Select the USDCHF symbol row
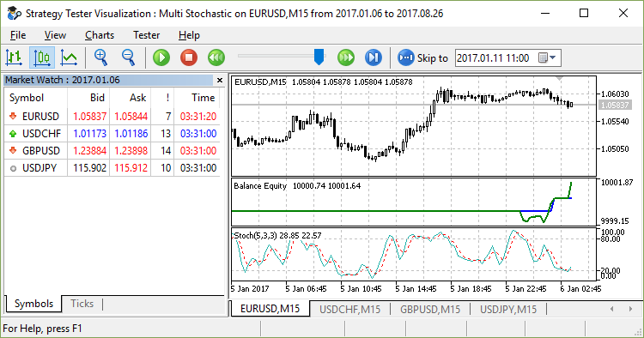The height and width of the screenshot is (338, 644). 112,133
